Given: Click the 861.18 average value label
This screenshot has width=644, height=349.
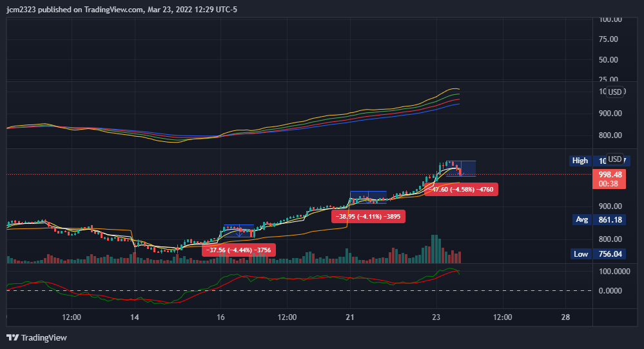Looking at the screenshot, I should (x=610, y=220).
